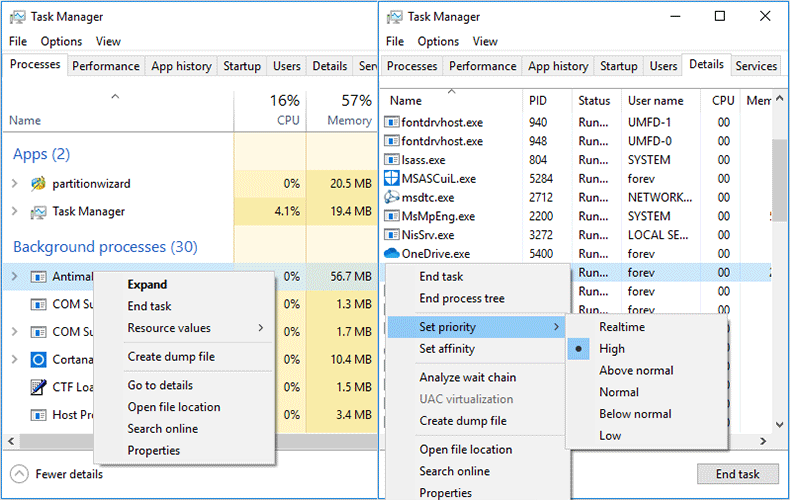
Task: Select High priority radio option
Action: click(x=578, y=349)
